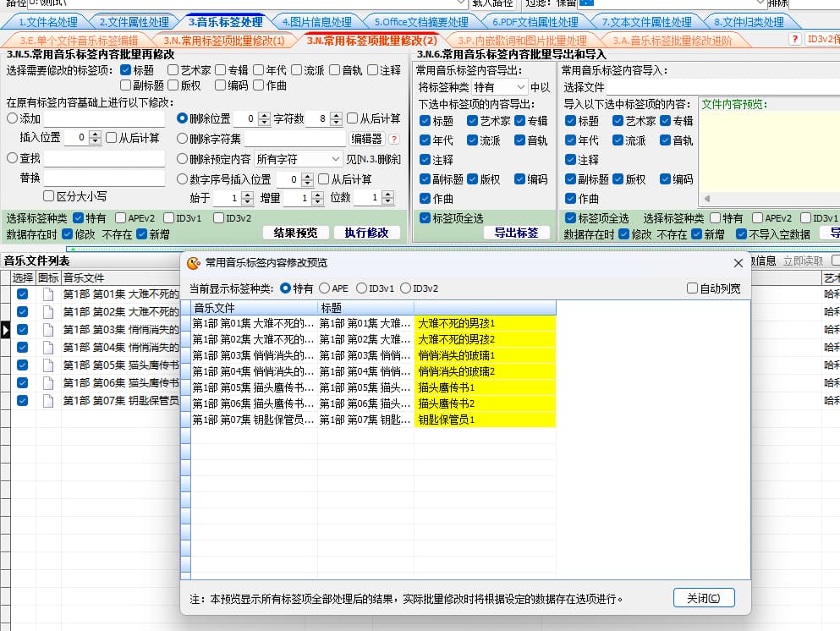Enable the 自动列宽 checkbox
The height and width of the screenshot is (631, 840).
click(x=693, y=288)
